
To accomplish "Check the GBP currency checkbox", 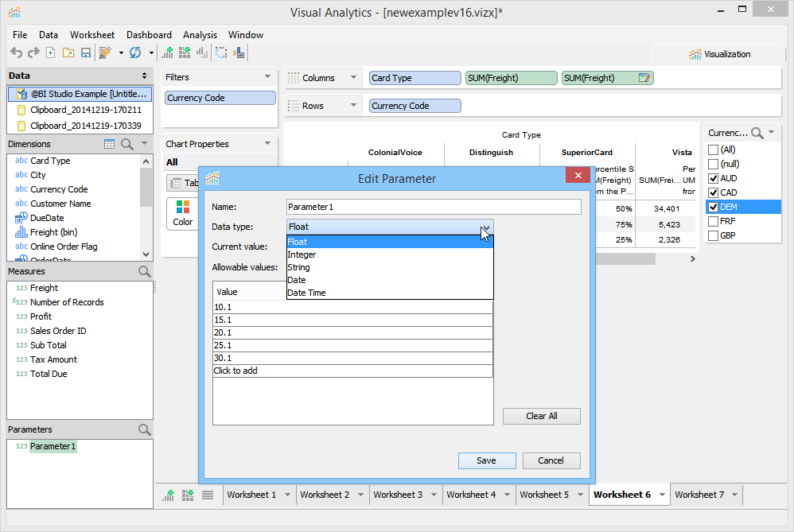I will point(714,236).
